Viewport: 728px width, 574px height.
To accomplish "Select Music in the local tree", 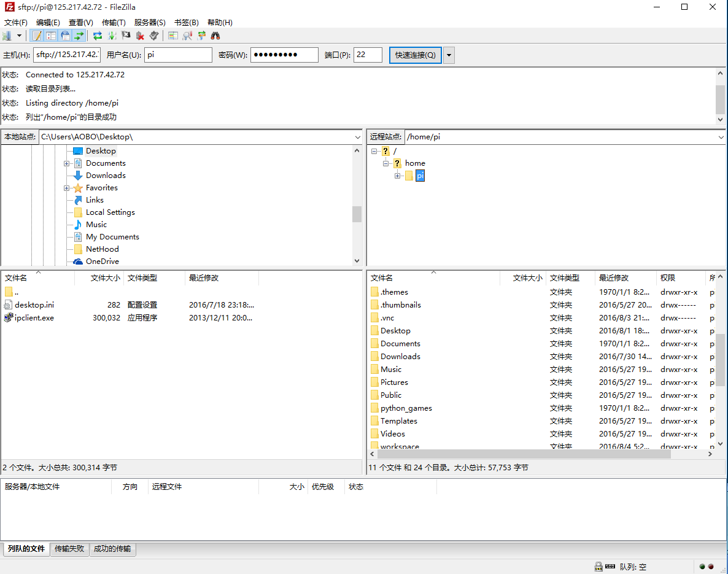I will [96, 225].
